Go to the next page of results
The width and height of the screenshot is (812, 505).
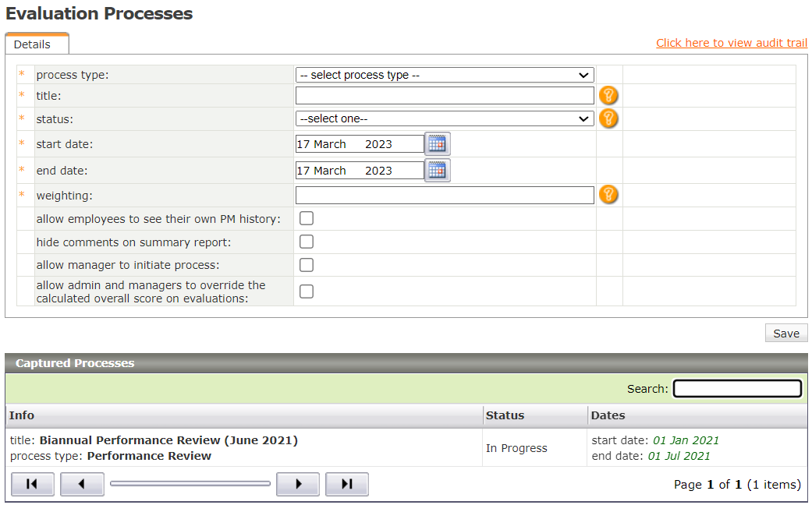[x=298, y=484]
